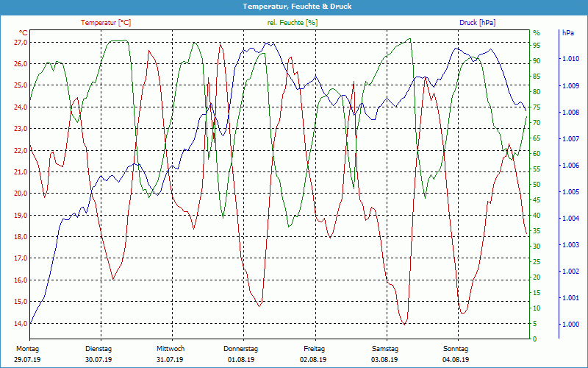Click the 21,0 temperature axis value
The image size is (588, 368).
21,172
